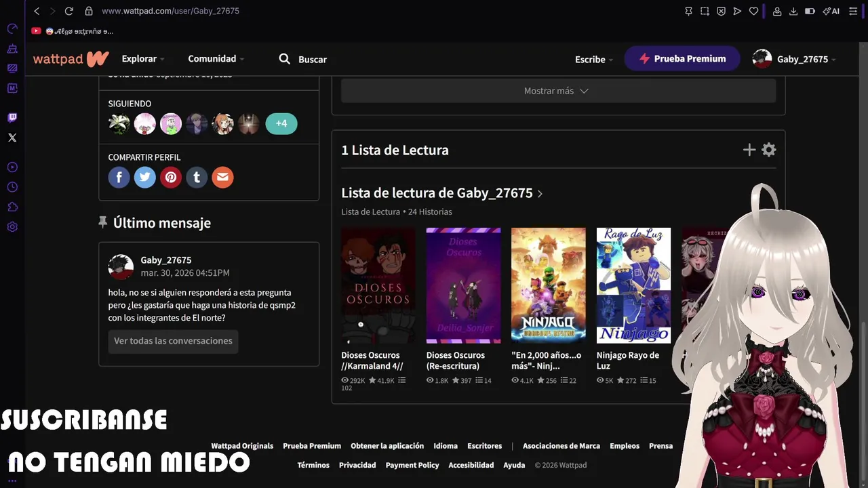Click the +4 more following badge
This screenshot has height=488, width=868.
[x=281, y=123]
